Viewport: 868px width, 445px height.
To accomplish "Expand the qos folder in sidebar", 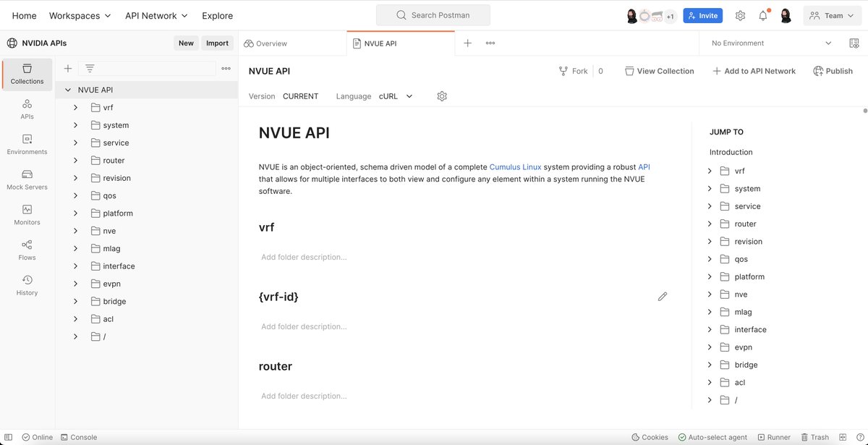I will 76,195.
